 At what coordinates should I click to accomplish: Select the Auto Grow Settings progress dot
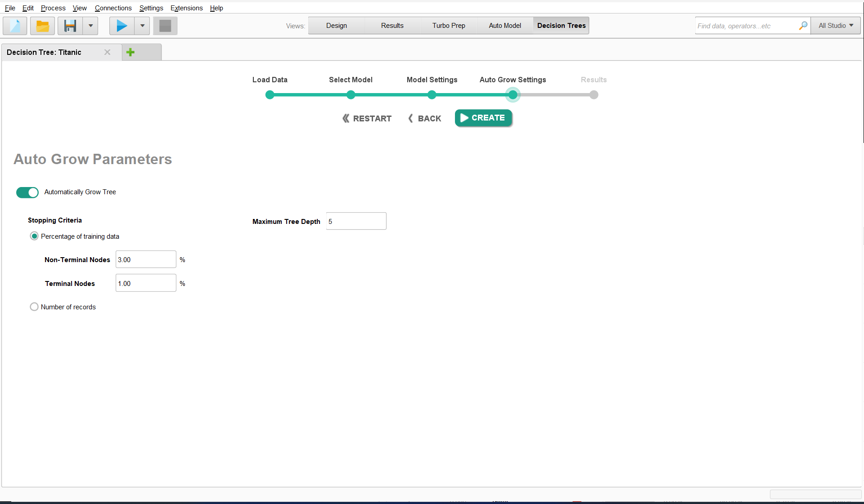(513, 95)
